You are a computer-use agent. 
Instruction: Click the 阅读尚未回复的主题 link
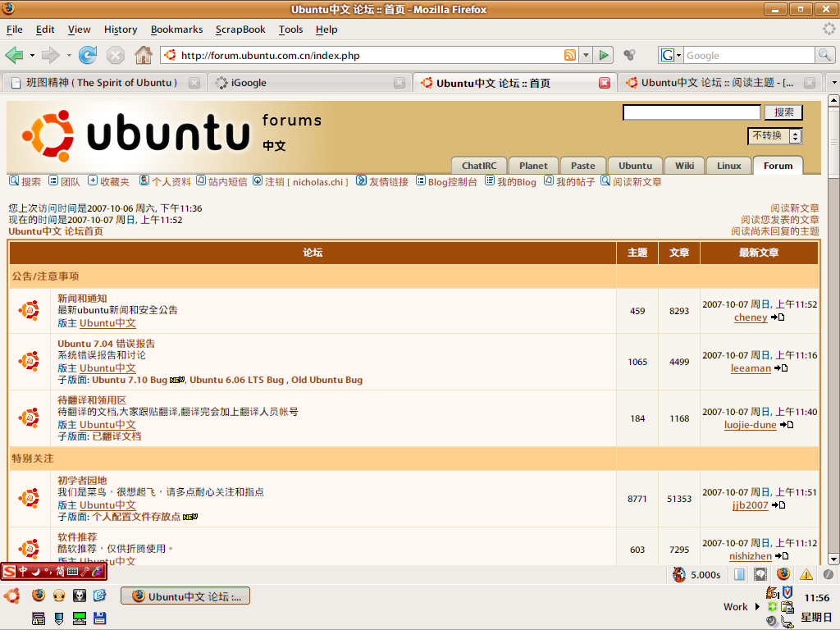coord(774,231)
